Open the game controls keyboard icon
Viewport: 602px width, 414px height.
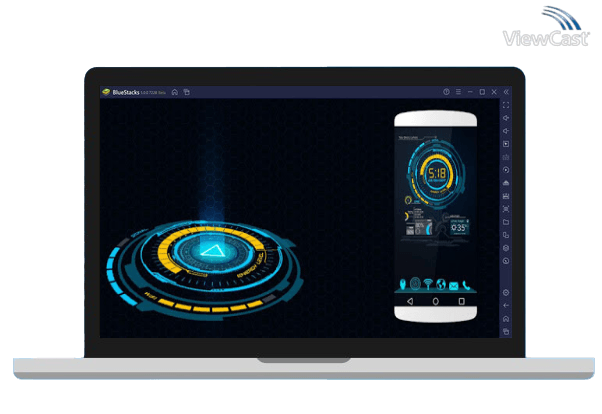tap(506, 157)
